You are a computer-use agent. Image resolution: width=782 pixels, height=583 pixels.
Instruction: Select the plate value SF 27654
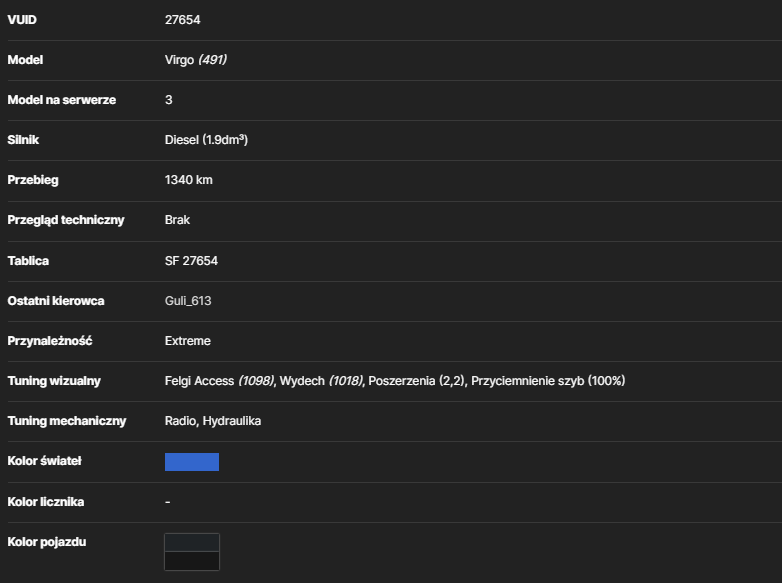(x=191, y=261)
